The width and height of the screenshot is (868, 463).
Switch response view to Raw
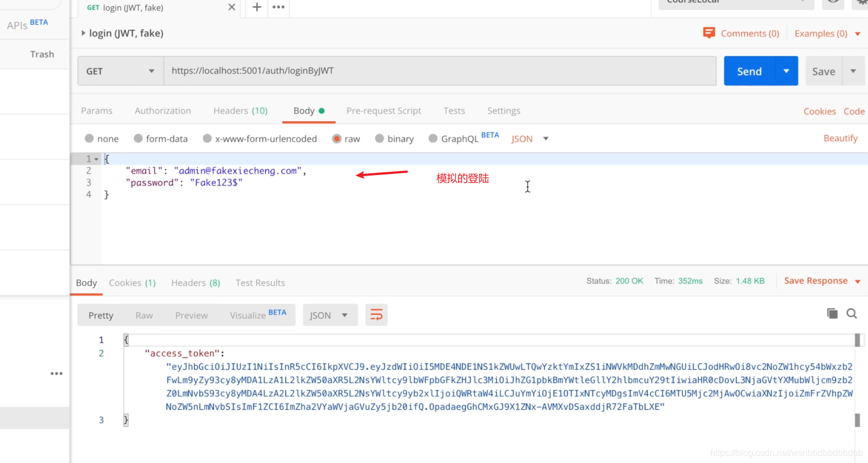(x=144, y=315)
